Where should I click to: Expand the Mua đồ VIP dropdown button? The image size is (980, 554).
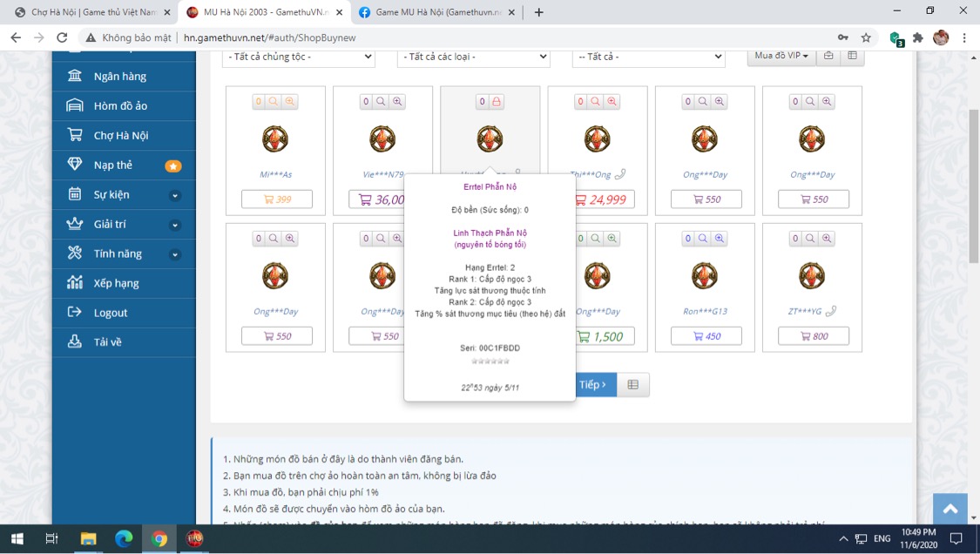[781, 56]
